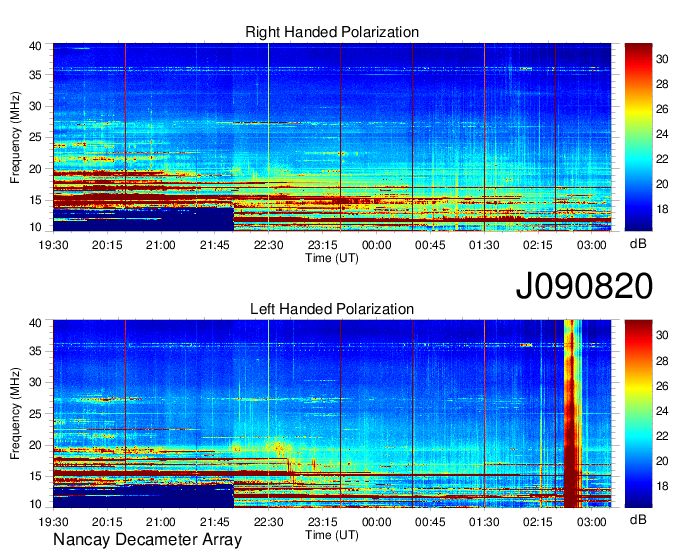
Task: Click "00:45" tick on right-handed time axis
Action: (430, 245)
